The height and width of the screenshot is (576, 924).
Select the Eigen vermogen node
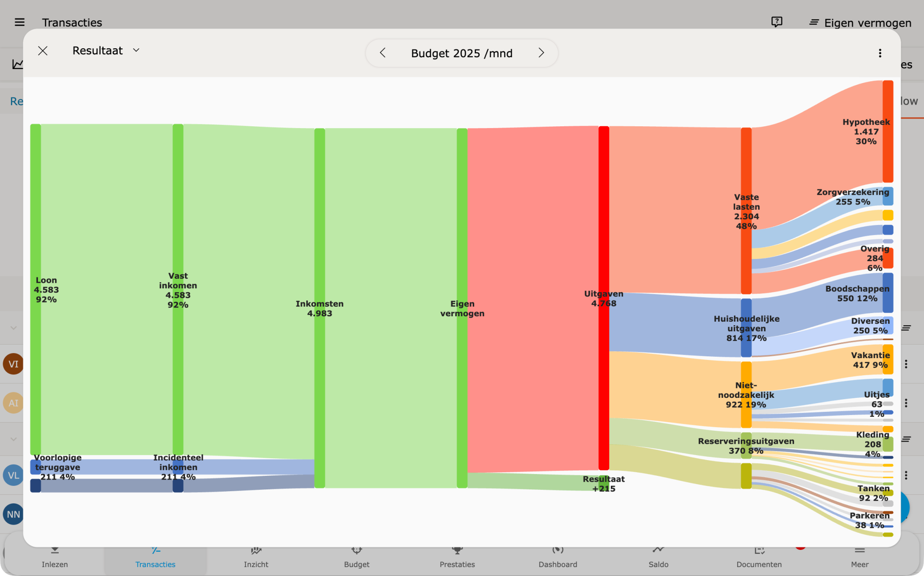click(x=462, y=308)
